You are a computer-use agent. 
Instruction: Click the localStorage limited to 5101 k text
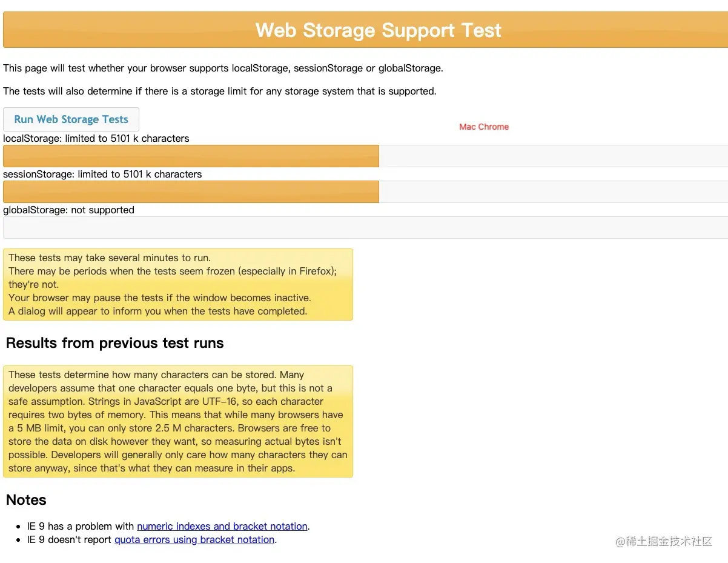point(96,138)
